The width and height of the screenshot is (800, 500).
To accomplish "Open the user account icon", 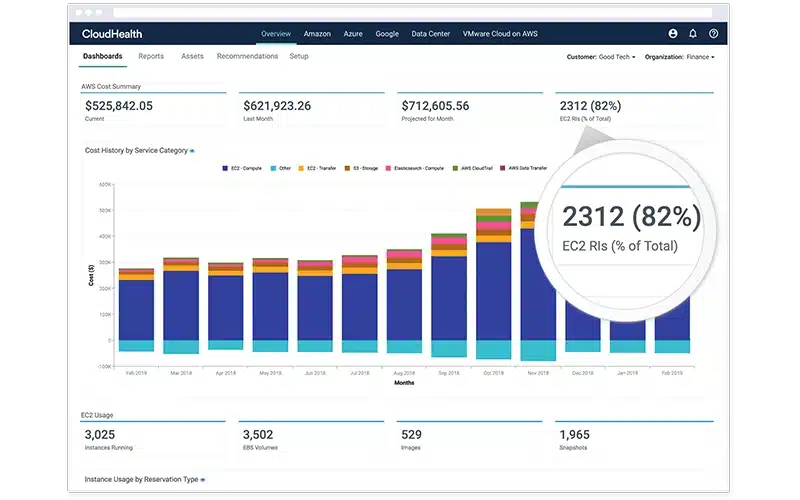I will coord(673,34).
